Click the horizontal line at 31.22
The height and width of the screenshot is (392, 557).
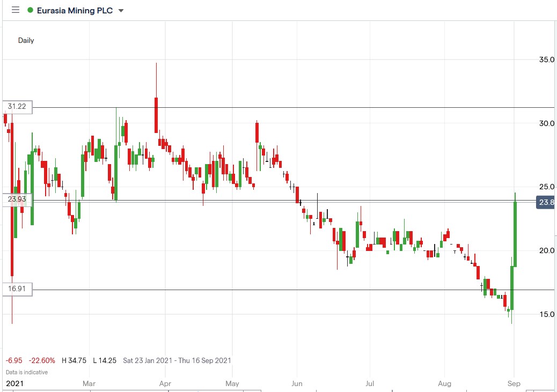[268, 106]
